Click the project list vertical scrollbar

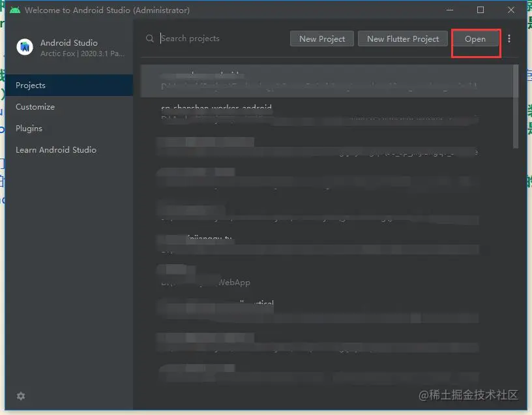pyautogui.click(x=516, y=106)
